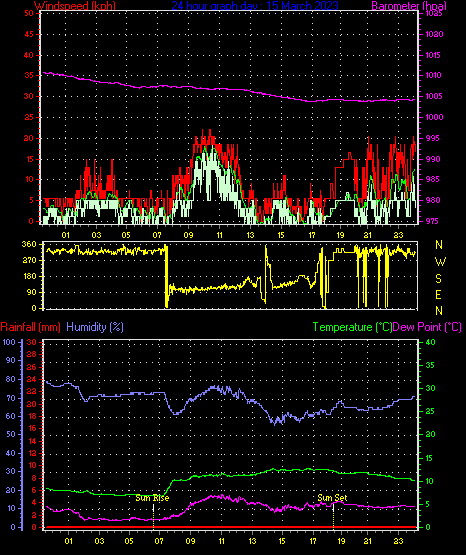
Task: Click the W compass letter
Action: pyautogui.click(x=440, y=262)
